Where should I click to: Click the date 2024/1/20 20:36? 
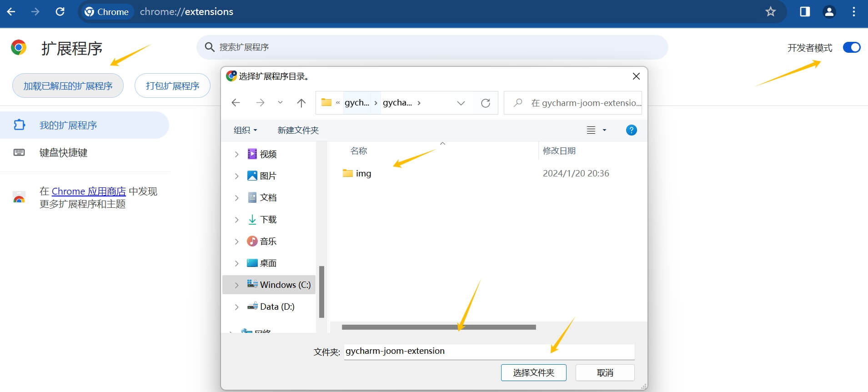tap(576, 173)
